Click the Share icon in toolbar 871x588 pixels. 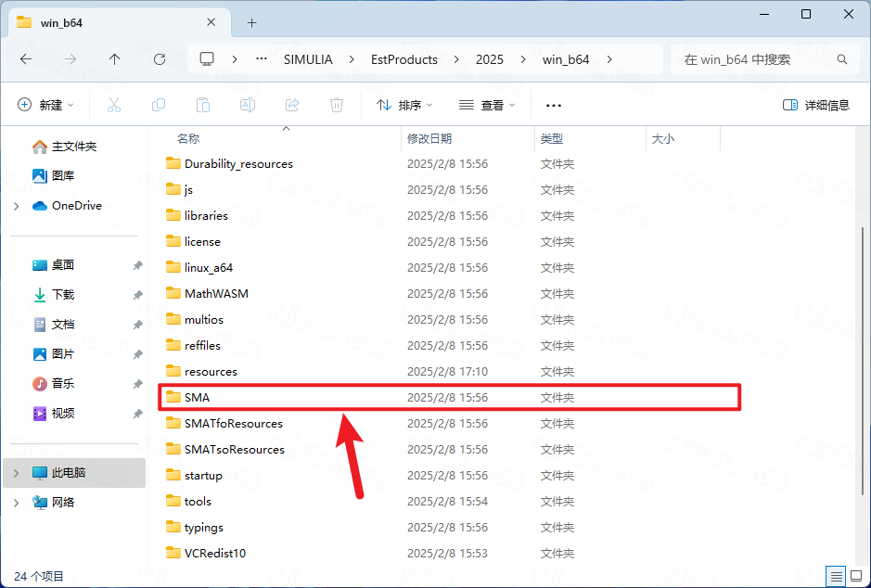tap(292, 105)
